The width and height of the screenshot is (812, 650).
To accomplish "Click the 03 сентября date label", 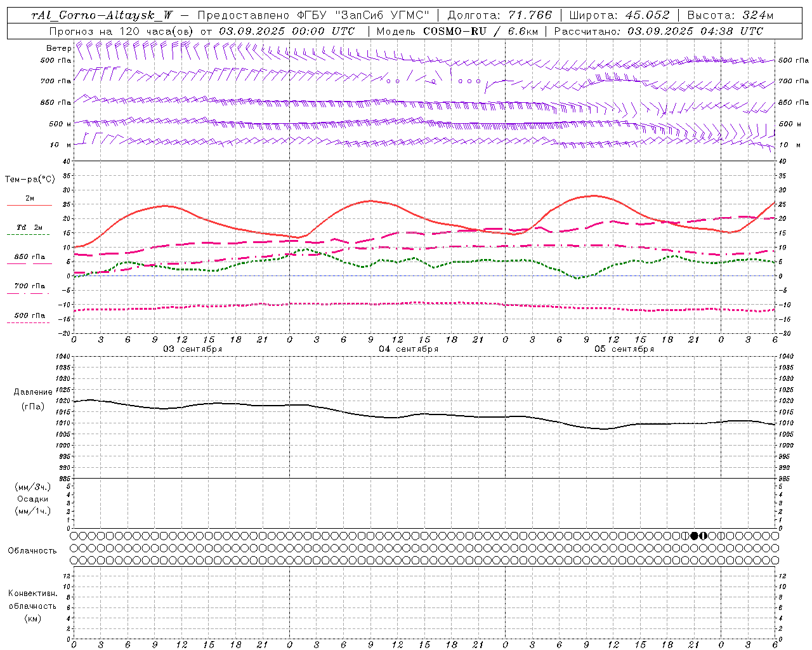I will tap(192, 349).
